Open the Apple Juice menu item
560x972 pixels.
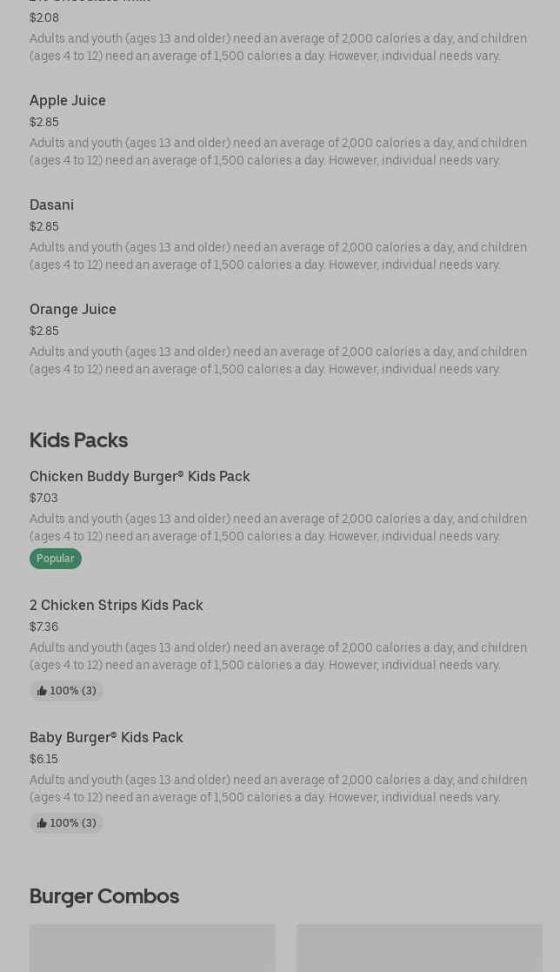(68, 101)
